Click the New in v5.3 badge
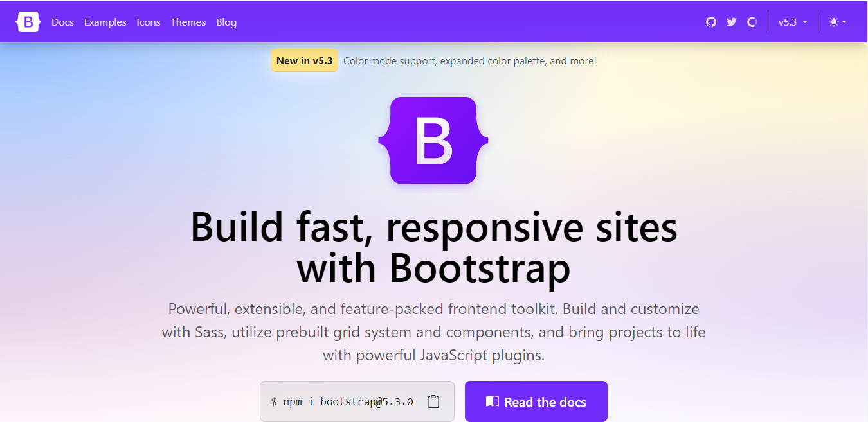The height and width of the screenshot is (422, 868). click(304, 61)
